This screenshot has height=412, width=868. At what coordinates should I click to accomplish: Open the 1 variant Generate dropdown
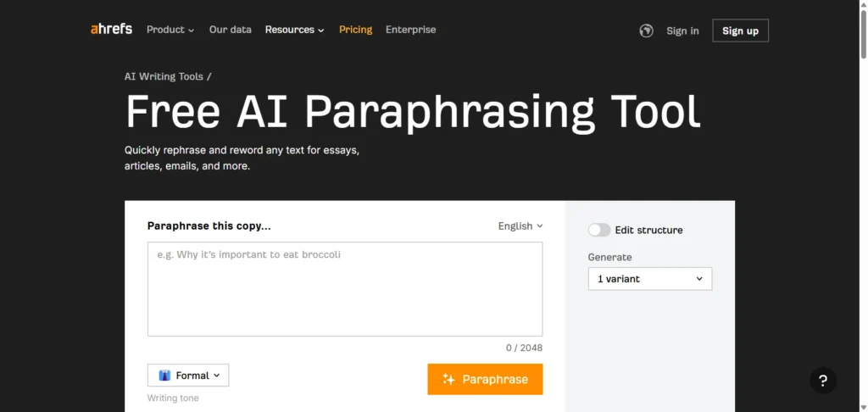click(x=649, y=279)
